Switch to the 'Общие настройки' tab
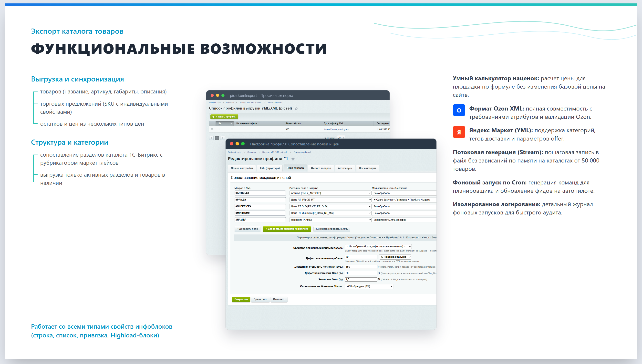The width and height of the screenshot is (642, 364). [x=242, y=168]
